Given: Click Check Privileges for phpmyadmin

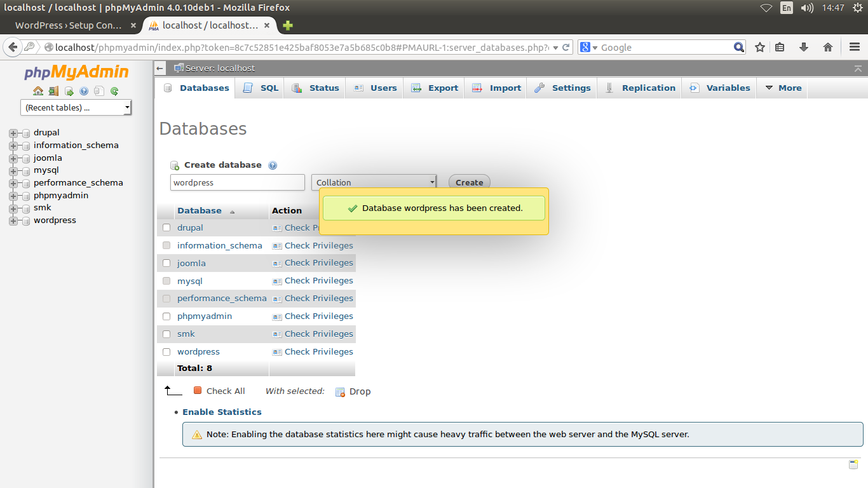Looking at the screenshot, I should [318, 316].
